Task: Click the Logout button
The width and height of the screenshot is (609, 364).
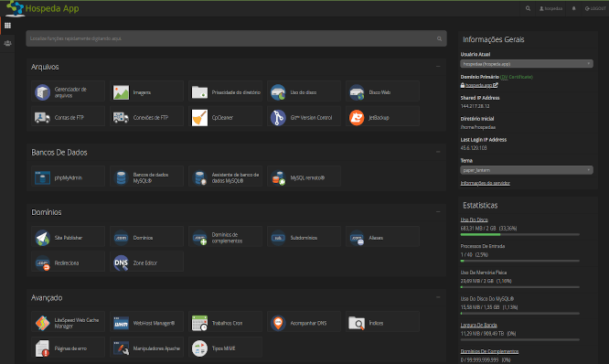Action: pos(595,8)
